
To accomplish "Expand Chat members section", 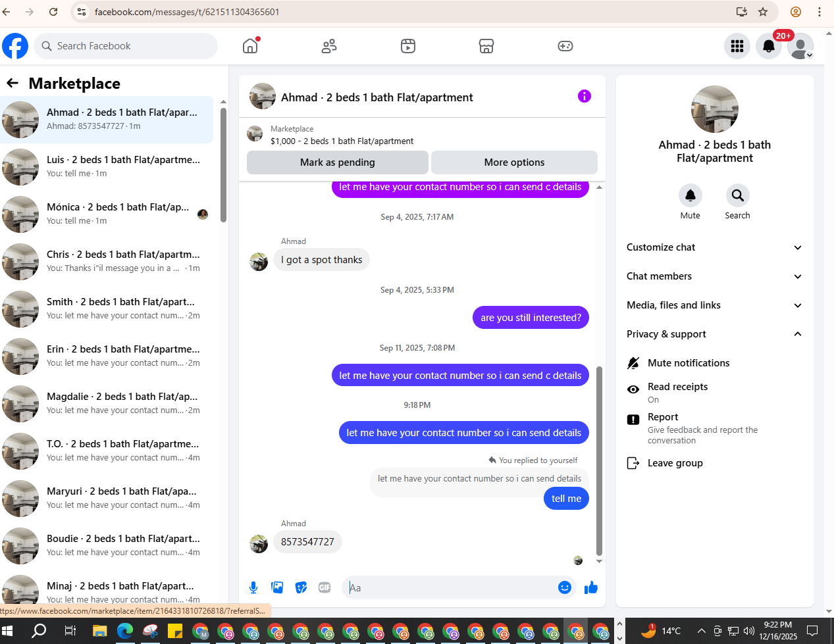I will click(x=715, y=276).
